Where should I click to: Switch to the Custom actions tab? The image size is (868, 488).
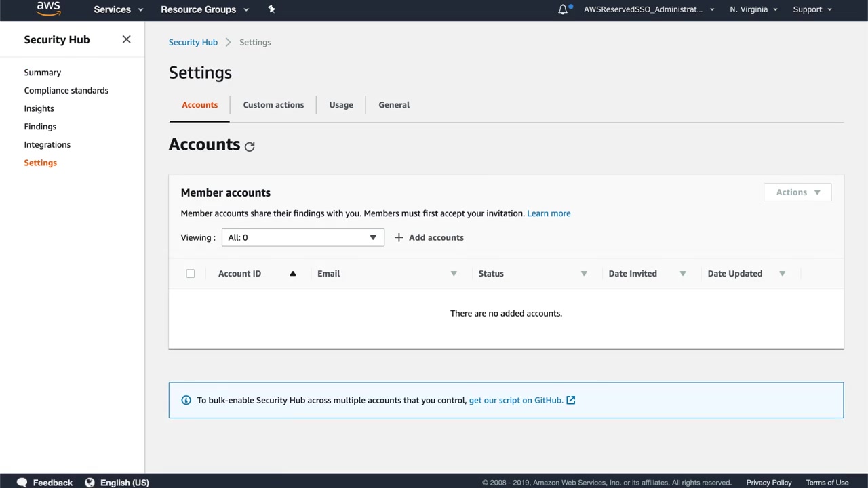(x=273, y=105)
